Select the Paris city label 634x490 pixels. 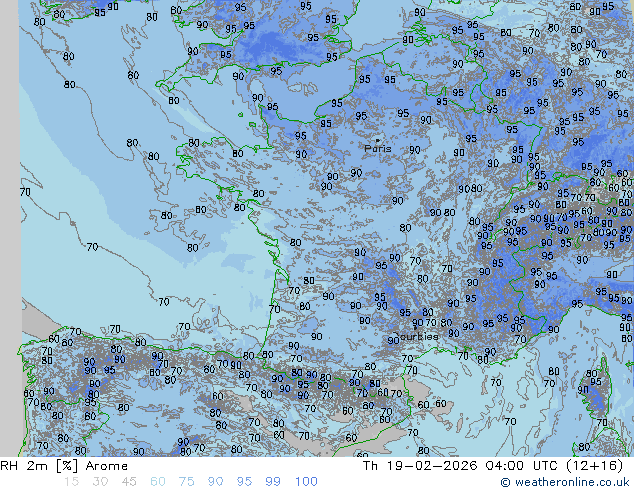pos(378,148)
